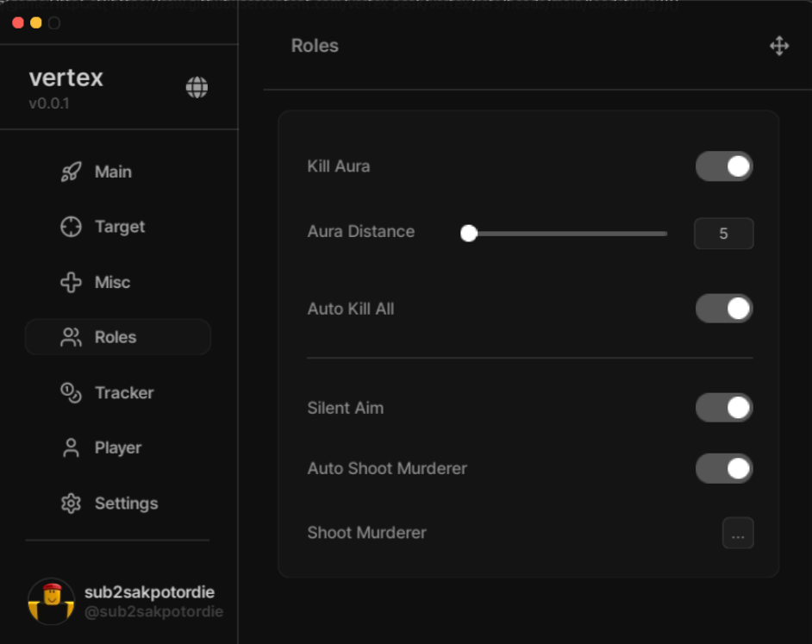Screen dimensions: 812x644
Task: Click the globe icon beside vertex
Action: [197, 87]
